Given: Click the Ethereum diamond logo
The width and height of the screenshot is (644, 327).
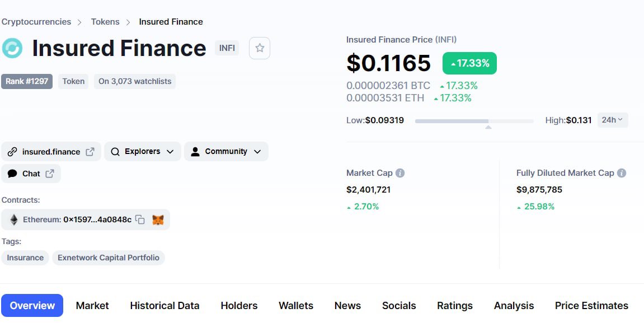Looking at the screenshot, I should coord(14,220).
